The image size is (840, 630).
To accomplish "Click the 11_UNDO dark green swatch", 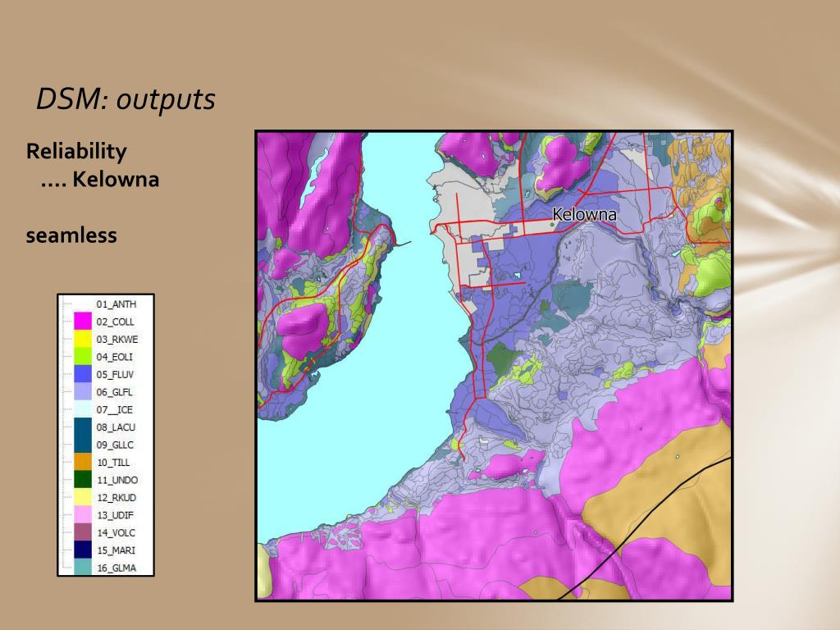I will (83, 480).
